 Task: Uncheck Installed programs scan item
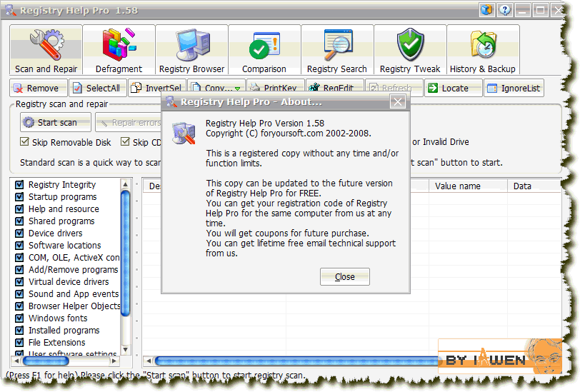(x=19, y=331)
